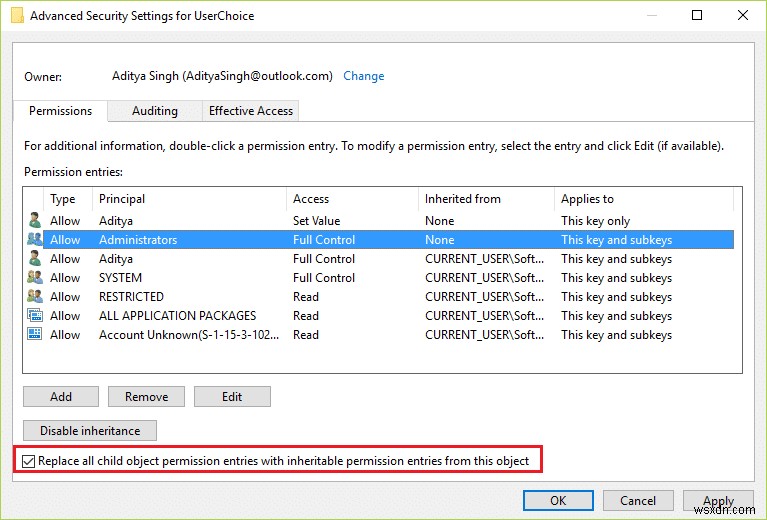The height and width of the screenshot is (520, 767).
Task: Click the ALL APPLICATION PACKAGES entry icon
Action: click(x=35, y=316)
